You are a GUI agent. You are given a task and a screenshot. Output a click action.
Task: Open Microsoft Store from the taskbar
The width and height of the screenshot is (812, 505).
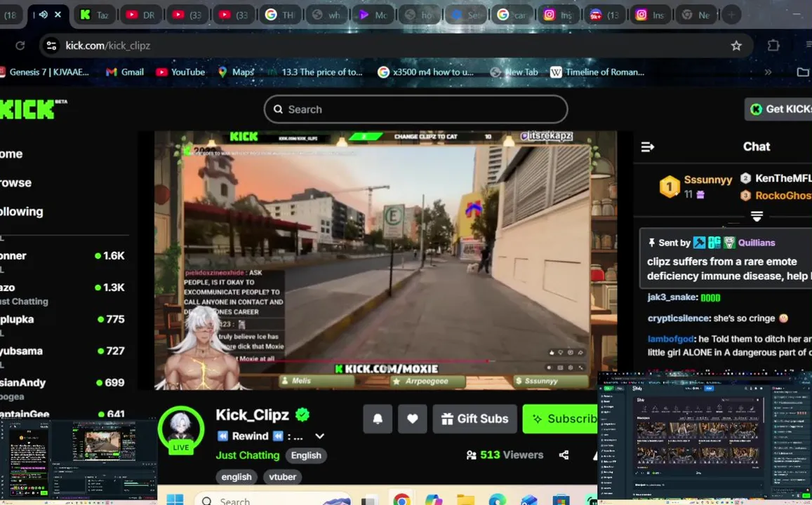(561, 500)
